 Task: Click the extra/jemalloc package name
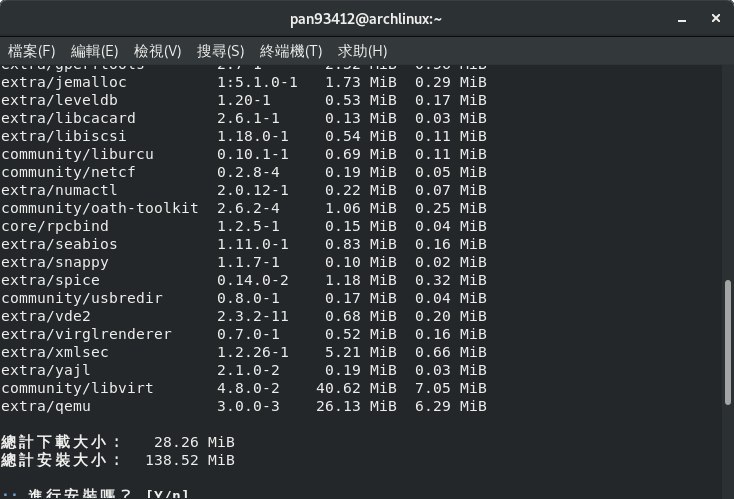tap(64, 82)
